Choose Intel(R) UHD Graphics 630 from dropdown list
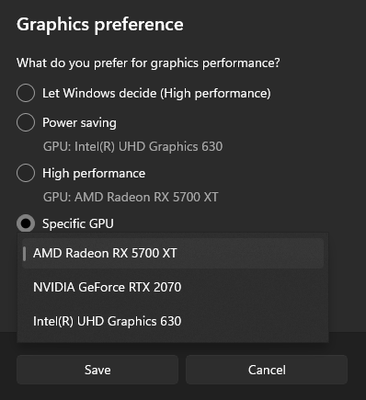This screenshot has height=400, width=366. [x=173, y=321]
